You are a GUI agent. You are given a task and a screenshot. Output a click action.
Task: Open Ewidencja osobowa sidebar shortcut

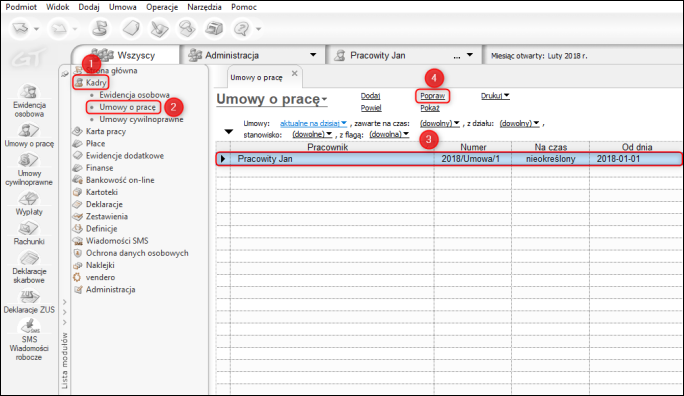coord(29,101)
